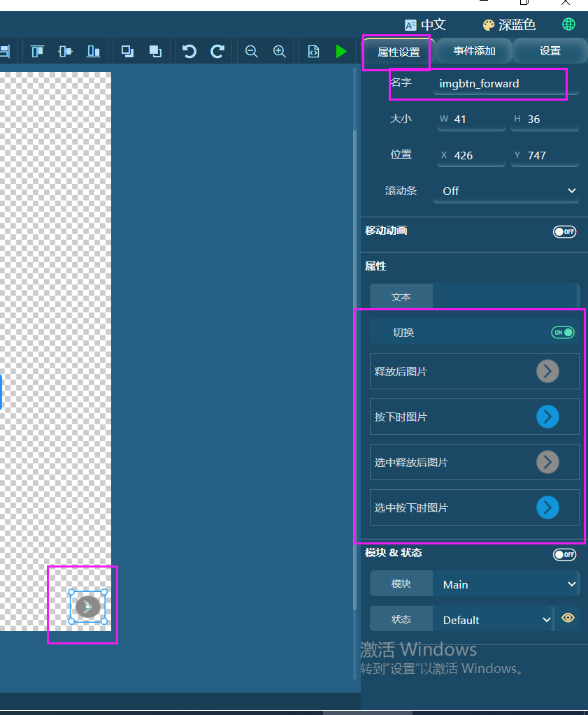Viewport: 588px width, 715px height.
Task: Switch language via 中文 label
Action: point(433,24)
